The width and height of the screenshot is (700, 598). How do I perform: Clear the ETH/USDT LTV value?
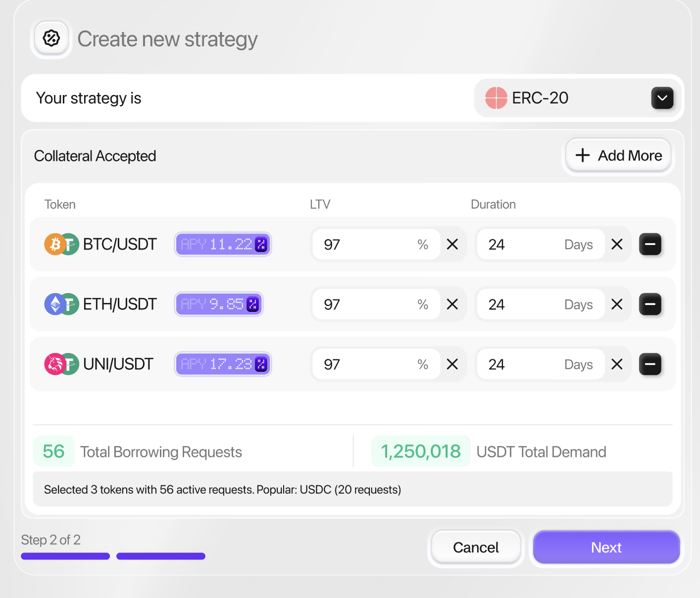click(x=452, y=304)
